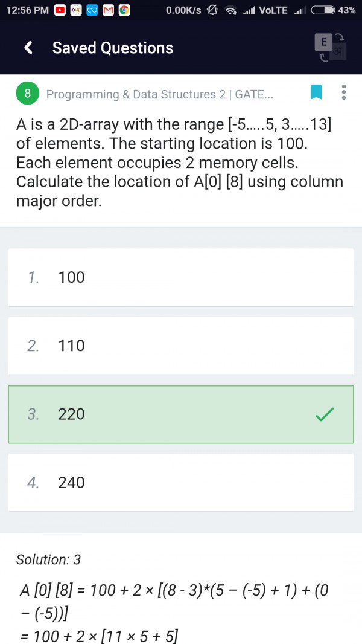
Task: Open the three-dot overflow menu
Action: (344, 91)
